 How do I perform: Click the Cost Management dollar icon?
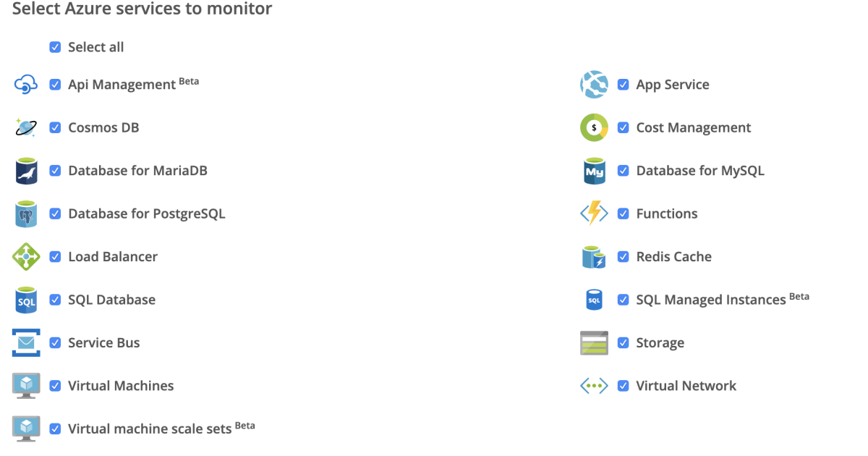(x=594, y=128)
